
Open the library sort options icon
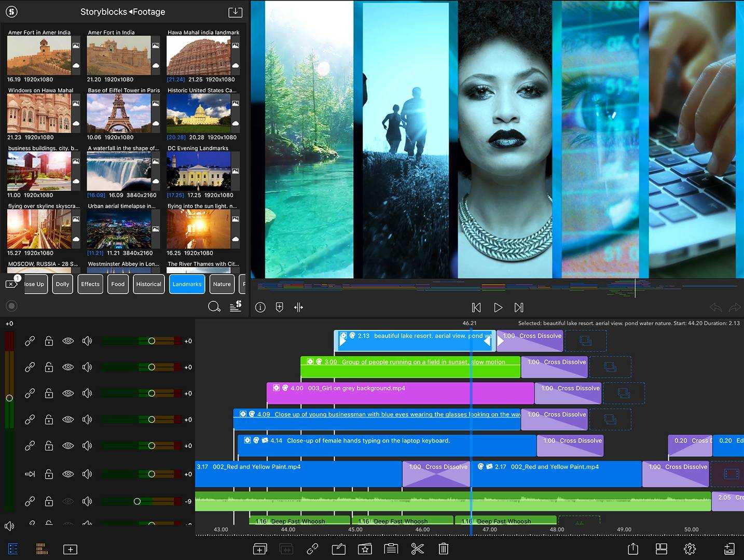click(236, 306)
